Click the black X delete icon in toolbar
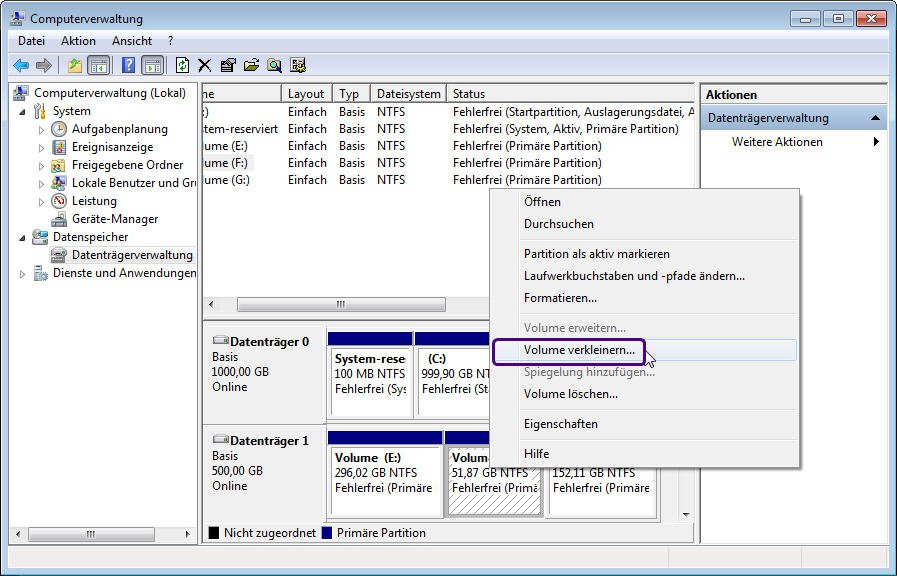 pos(205,65)
